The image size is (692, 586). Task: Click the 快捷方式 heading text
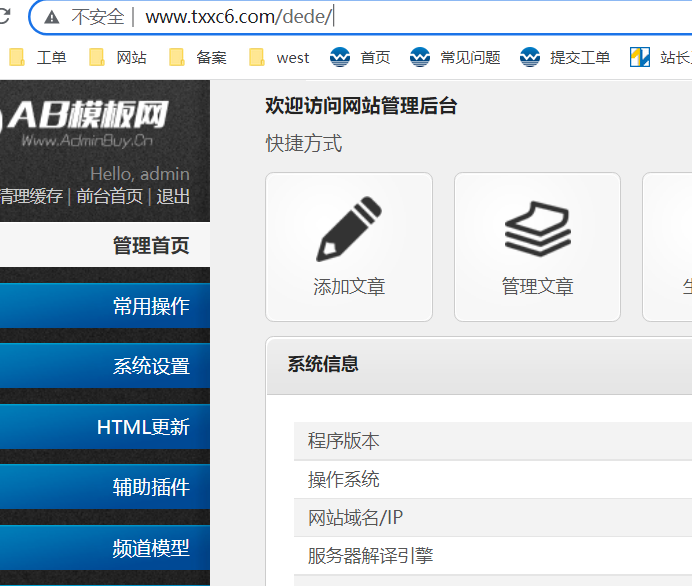click(304, 143)
